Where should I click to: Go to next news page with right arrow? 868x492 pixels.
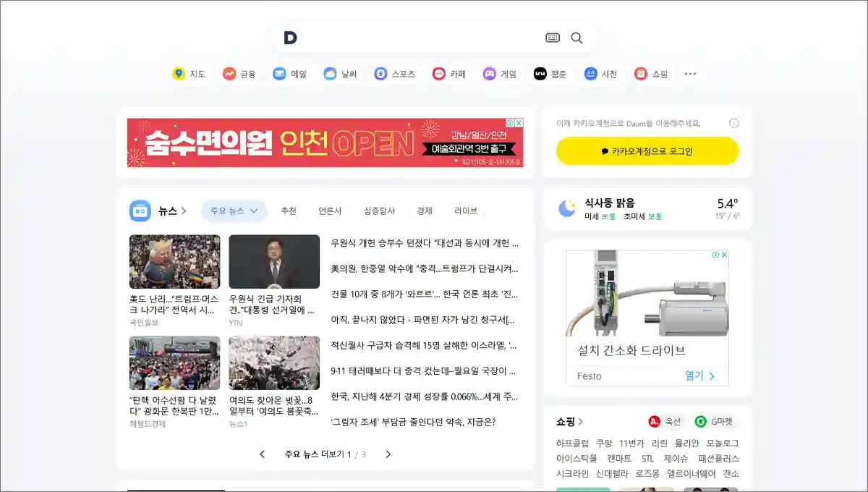click(x=388, y=455)
